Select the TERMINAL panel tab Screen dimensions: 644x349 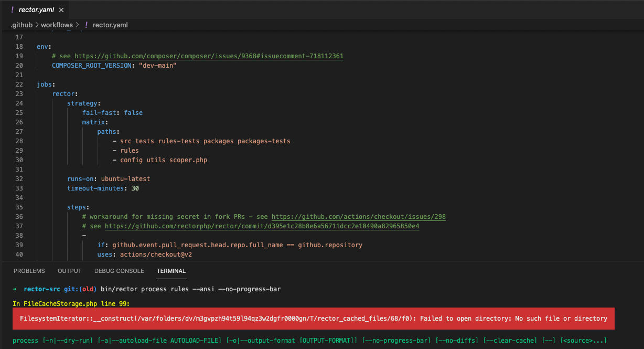171,271
